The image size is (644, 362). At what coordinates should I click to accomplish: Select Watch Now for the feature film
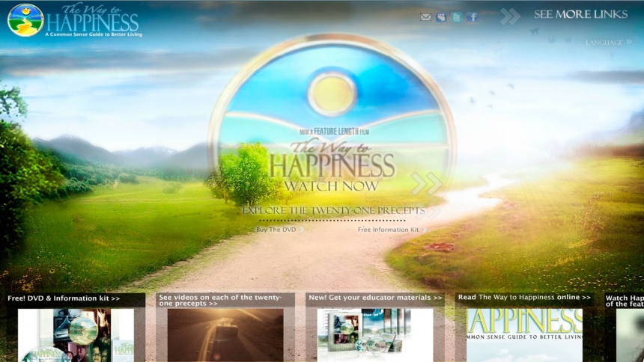coord(331,186)
